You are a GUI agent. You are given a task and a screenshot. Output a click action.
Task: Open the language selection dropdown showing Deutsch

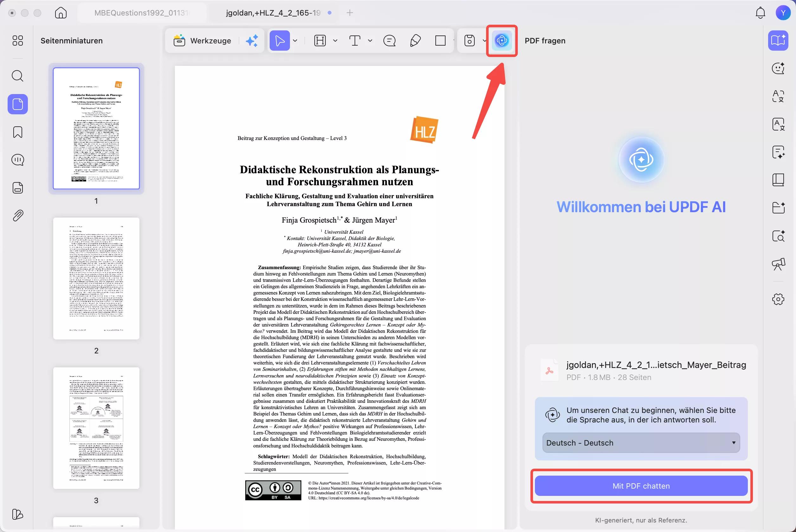point(640,443)
